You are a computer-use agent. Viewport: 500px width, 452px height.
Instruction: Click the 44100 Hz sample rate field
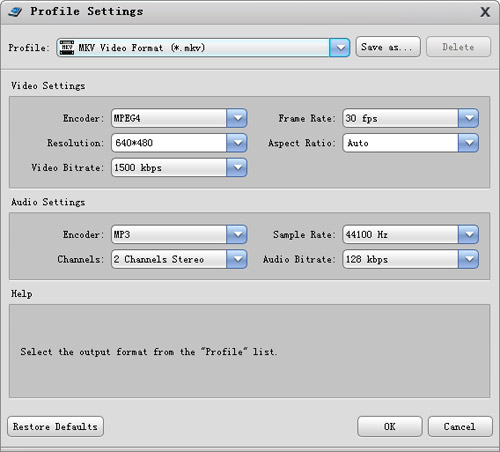click(401, 234)
